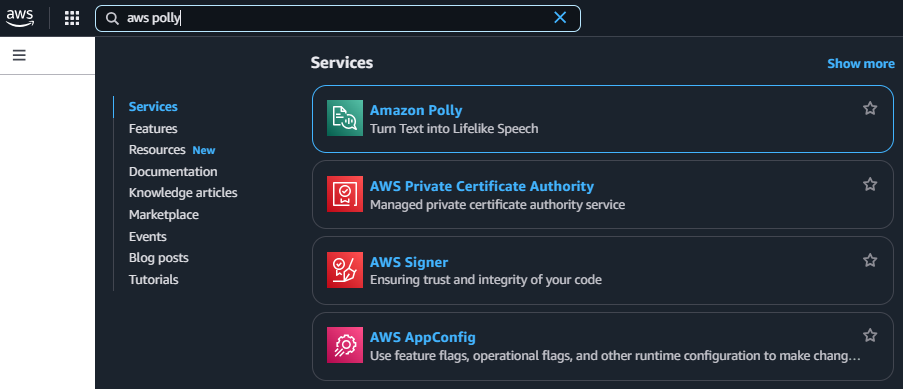Image resolution: width=903 pixels, height=389 pixels.
Task: Select the Marketplace category filter
Action: coord(164,214)
